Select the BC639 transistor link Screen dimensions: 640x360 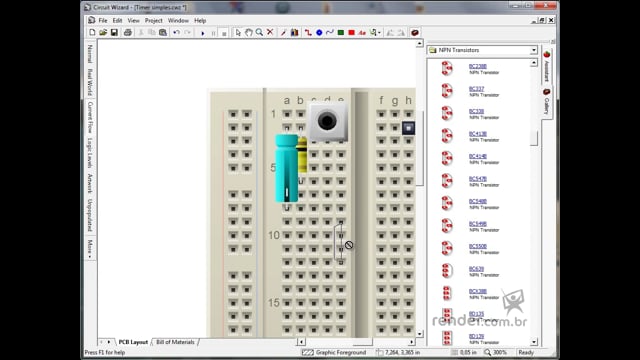point(476,269)
